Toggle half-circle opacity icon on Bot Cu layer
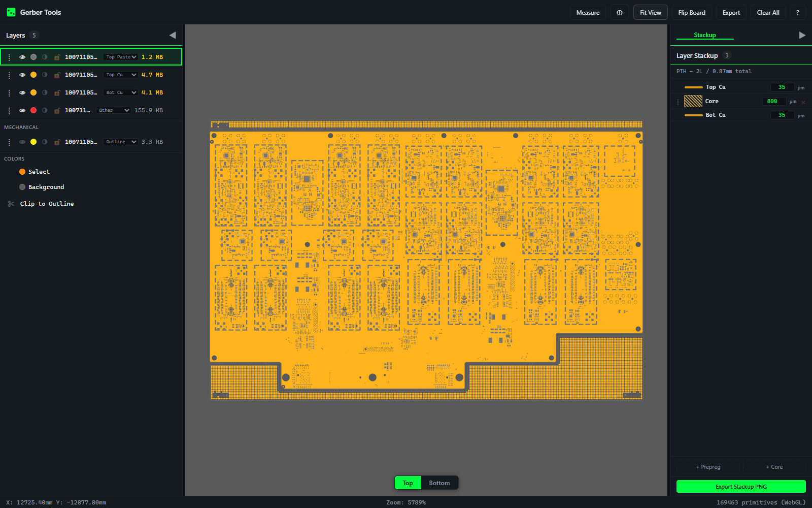812x508 pixels. point(45,92)
